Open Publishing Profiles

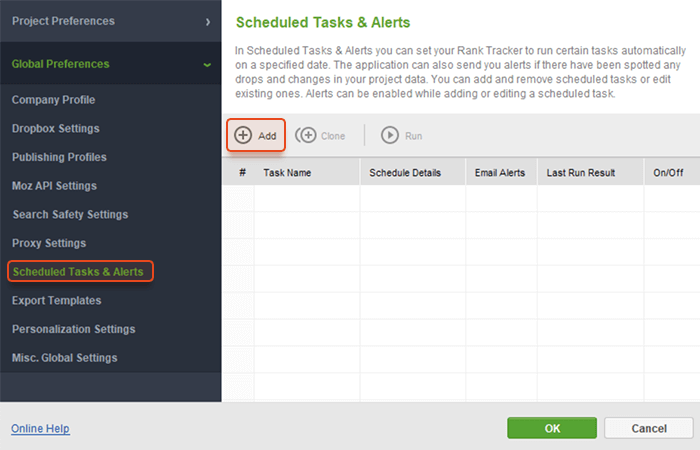click(x=59, y=157)
